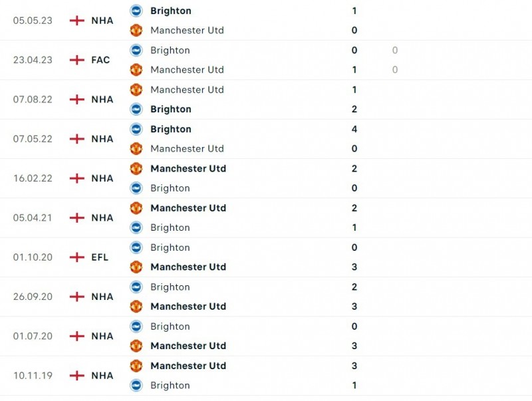The width and height of the screenshot is (532, 401).
Task: Click Manchester Utd crest in 05.05.23 match
Action: click(x=136, y=30)
